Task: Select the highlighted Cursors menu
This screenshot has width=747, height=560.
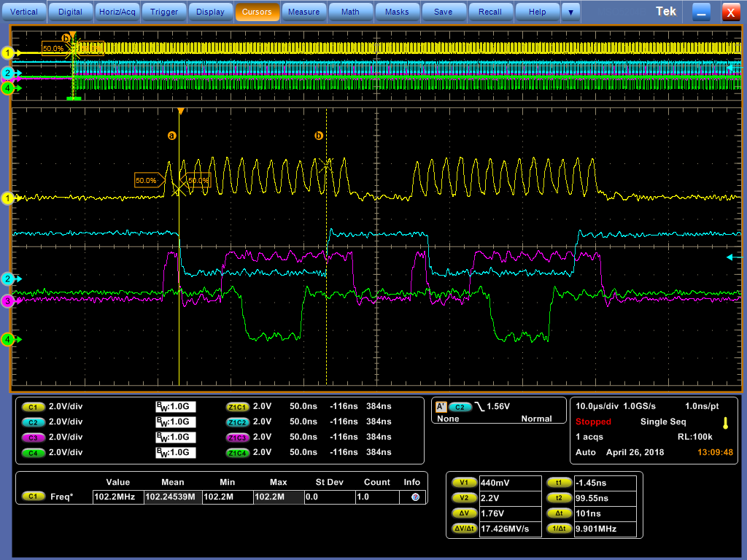Action: [x=257, y=12]
